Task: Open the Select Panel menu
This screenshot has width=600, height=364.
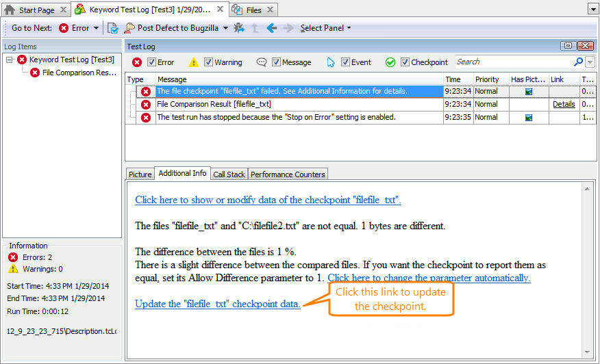Action: 325,28
